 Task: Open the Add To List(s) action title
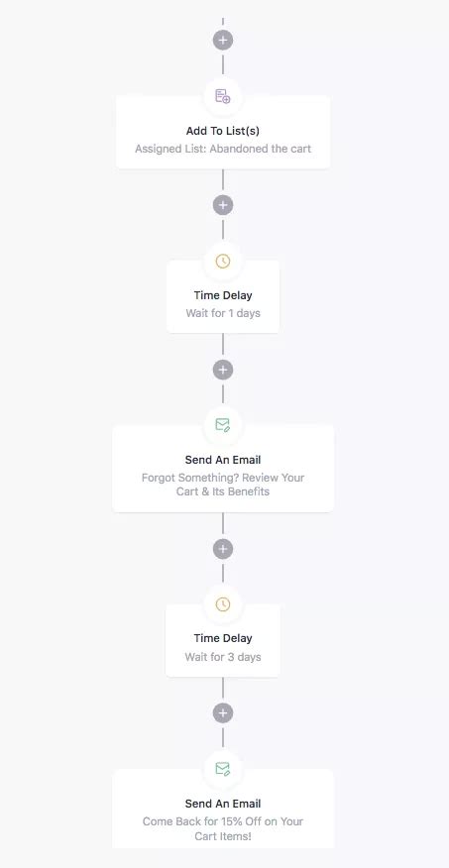coord(223,131)
